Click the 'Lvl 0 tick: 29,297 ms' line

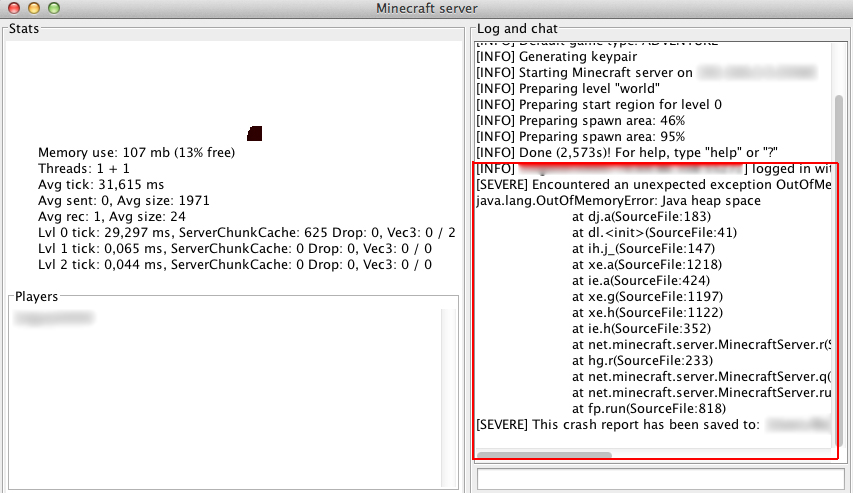246,232
